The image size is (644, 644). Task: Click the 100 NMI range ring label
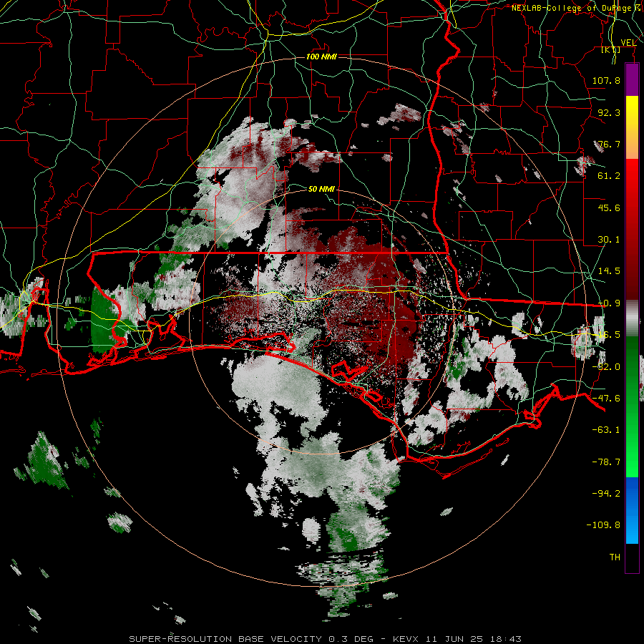321,57
